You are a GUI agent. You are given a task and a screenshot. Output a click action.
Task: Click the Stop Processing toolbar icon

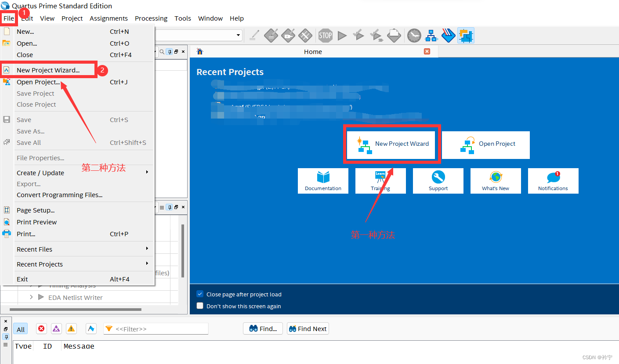(x=325, y=36)
